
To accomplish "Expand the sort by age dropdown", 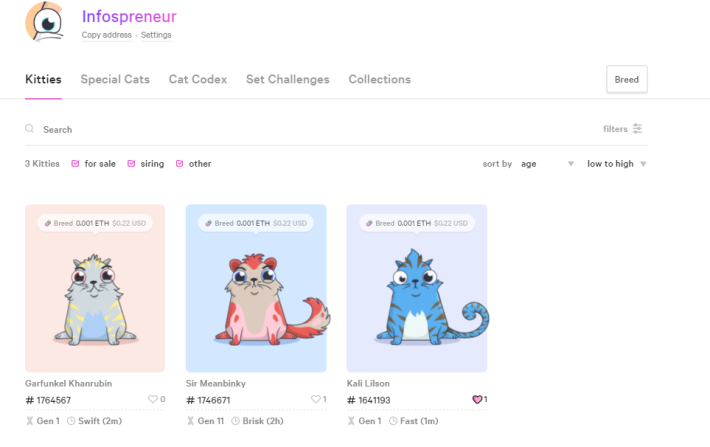I will point(547,164).
